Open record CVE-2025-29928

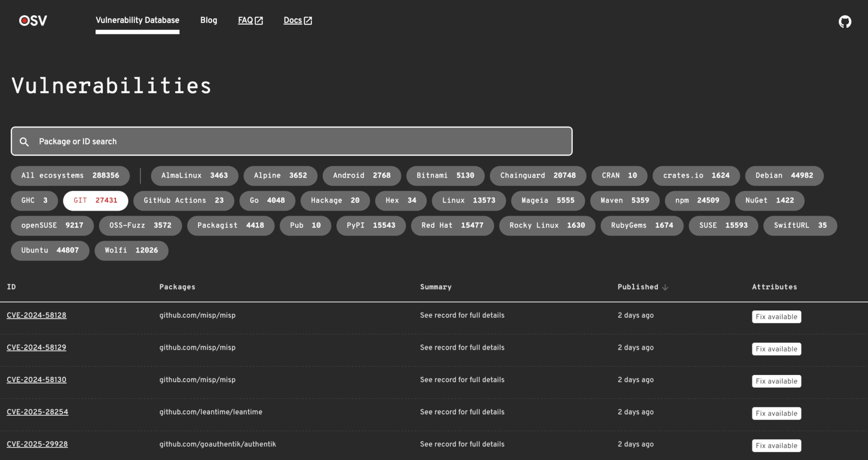[37, 444]
